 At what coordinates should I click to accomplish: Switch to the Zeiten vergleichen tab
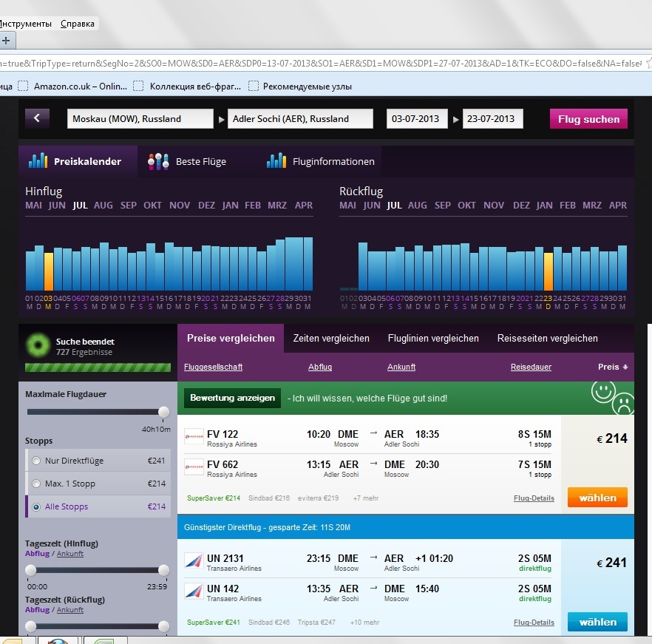[x=331, y=338]
